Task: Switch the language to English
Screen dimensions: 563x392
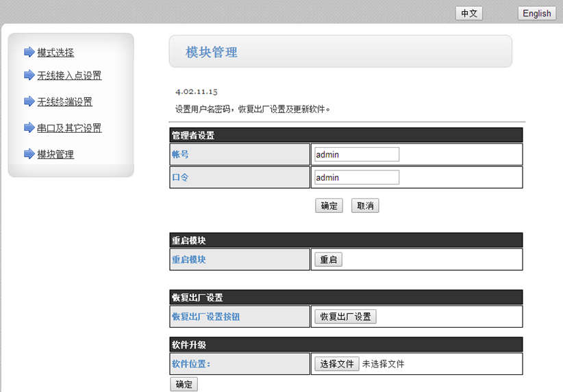Action: (536, 13)
